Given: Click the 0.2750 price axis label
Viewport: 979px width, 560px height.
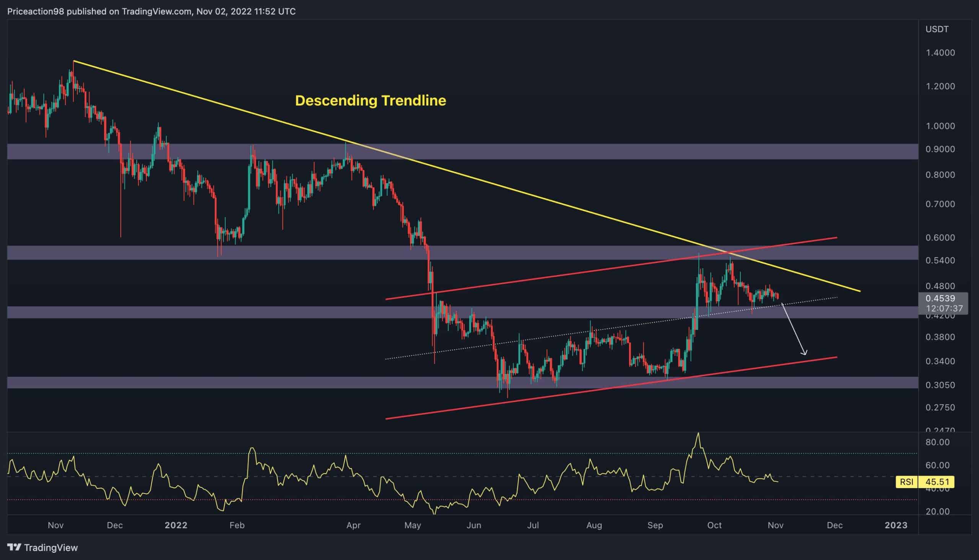Looking at the screenshot, I should tap(940, 407).
